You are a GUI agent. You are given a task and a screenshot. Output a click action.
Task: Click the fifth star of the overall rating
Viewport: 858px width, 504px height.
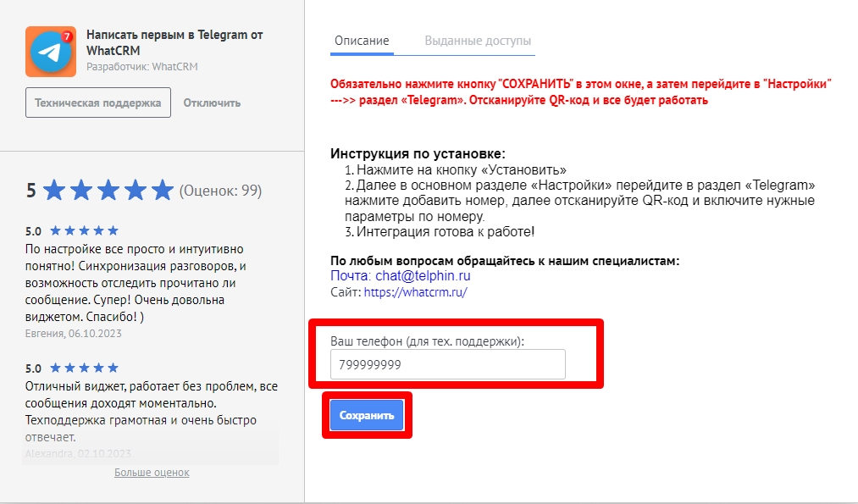162,191
